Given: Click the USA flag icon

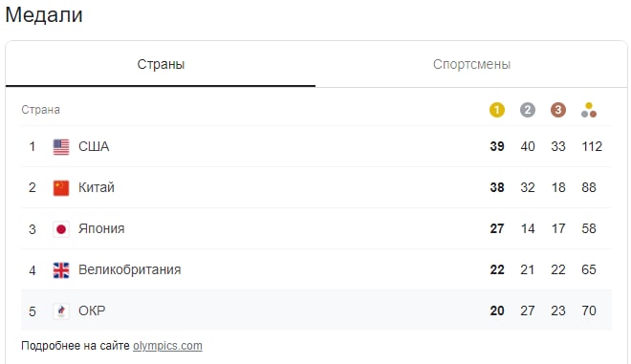Looking at the screenshot, I should click(61, 147).
